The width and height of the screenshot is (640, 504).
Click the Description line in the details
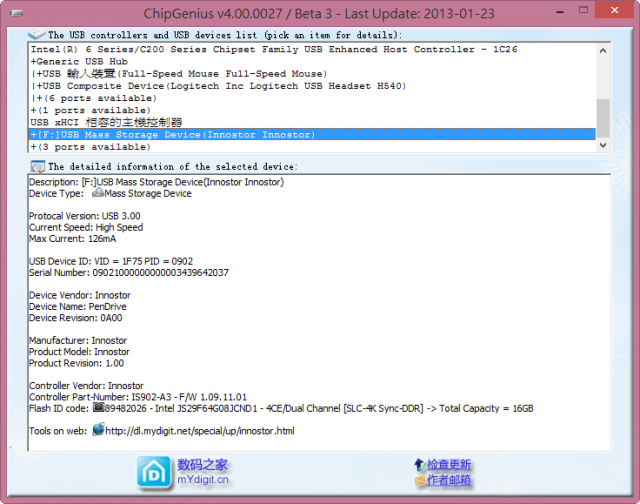pos(156,182)
